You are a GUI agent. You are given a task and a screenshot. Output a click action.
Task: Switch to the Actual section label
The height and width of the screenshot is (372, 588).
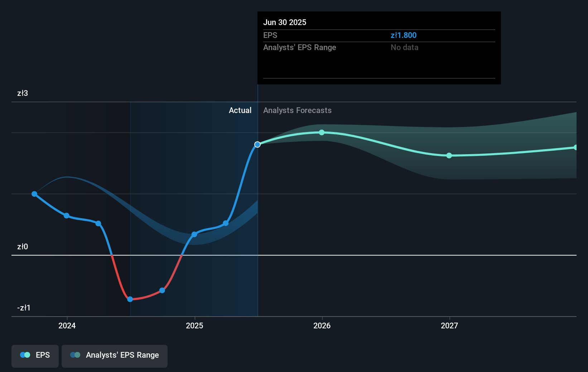pyautogui.click(x=240, y=111)
